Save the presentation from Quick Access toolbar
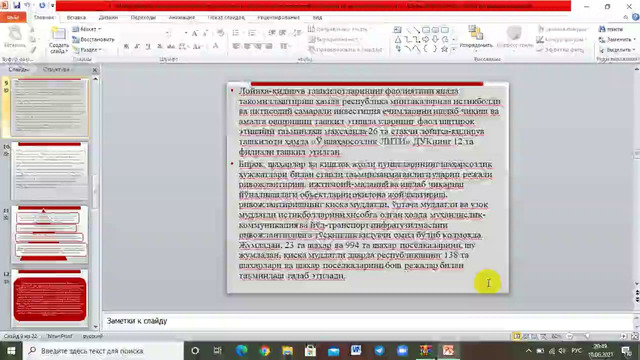Viewport: 640px width, 360px height. click(x=17, y=5)
